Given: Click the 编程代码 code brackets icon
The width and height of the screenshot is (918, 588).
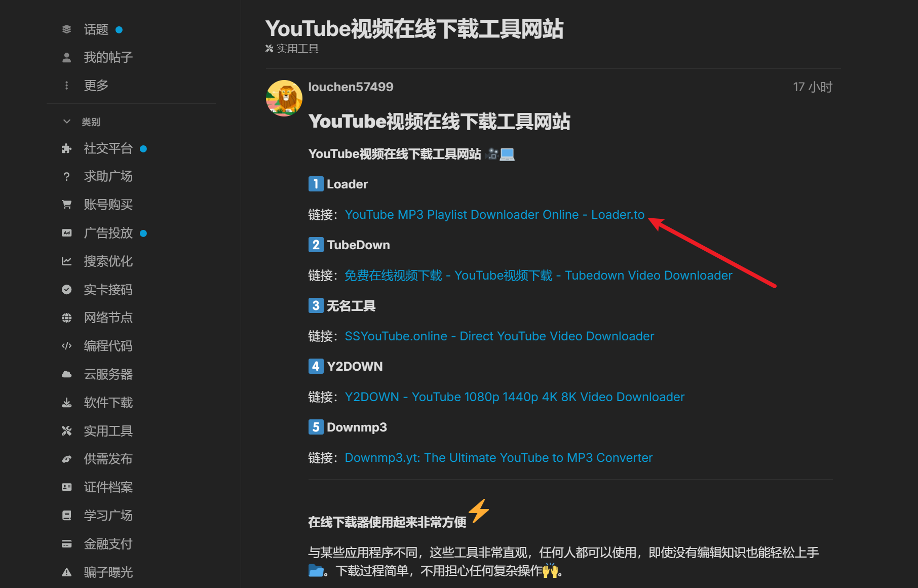Looking at the screenshot, I should 66,346.
